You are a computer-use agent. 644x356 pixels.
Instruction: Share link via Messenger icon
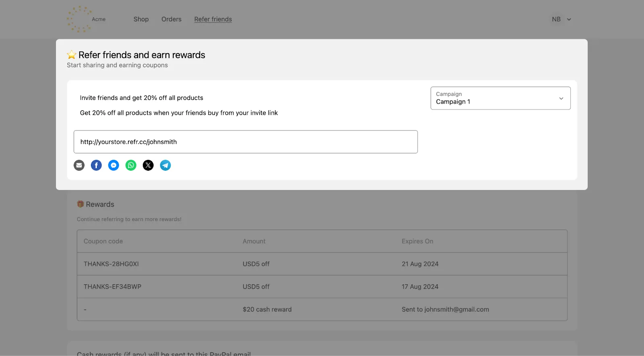114,165
